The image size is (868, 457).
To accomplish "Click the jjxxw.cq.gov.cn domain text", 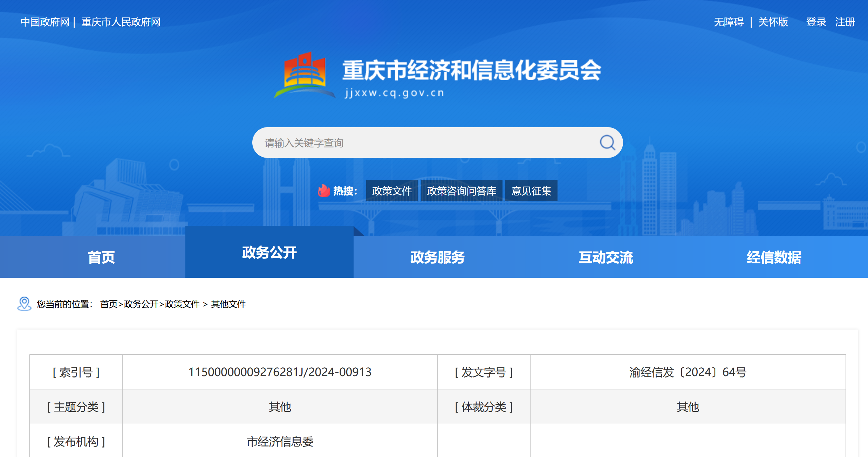I will point(395,93).
